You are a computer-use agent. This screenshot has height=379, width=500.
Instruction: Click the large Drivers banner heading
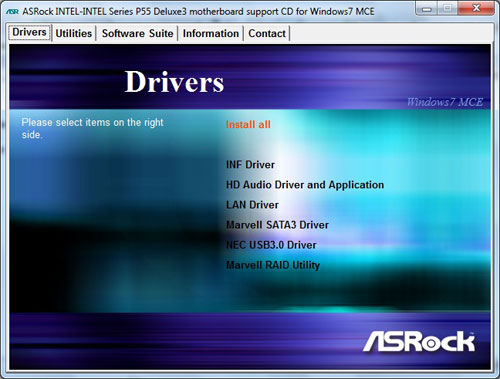(174, 82)
